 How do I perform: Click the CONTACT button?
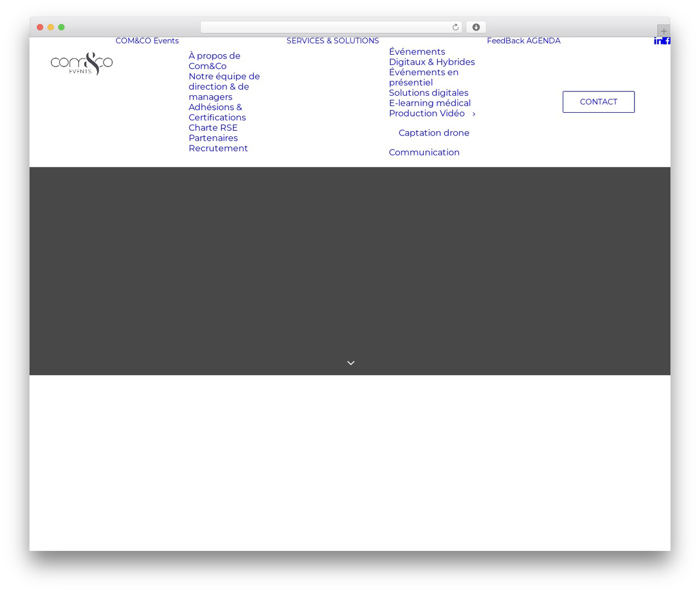[x=599, y=102]
